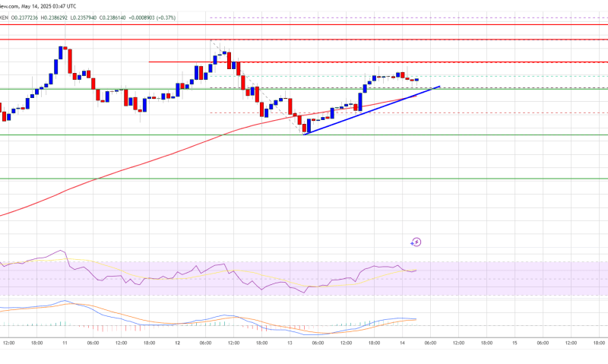Click the date label 13 on time axis
Image resolution: width=608 pixels, height=364 pixels.
click(x=290, y=343)
